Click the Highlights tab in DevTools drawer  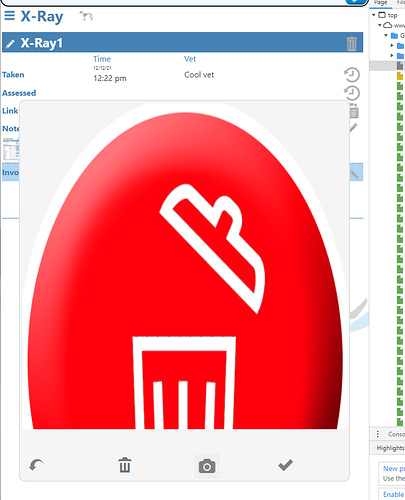(390, 448)
